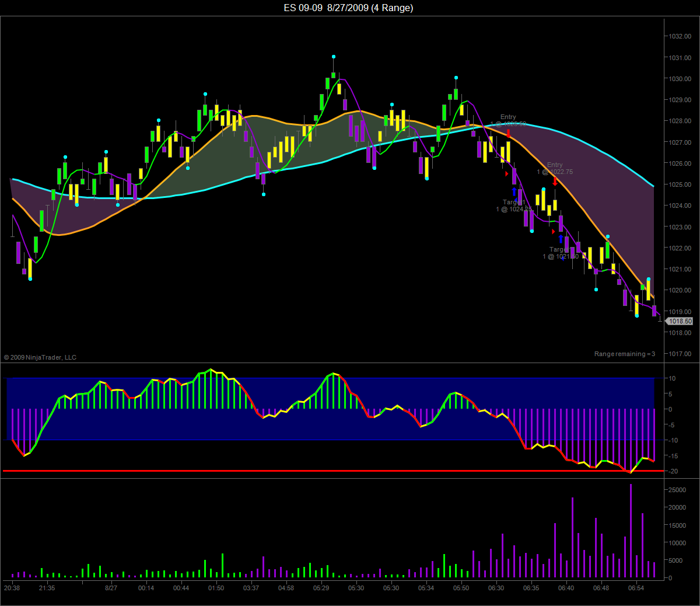Click the 1031.00 price axis label
Image resolution: width=700 pixels, height=606 pixels.
tap(680, 58)
